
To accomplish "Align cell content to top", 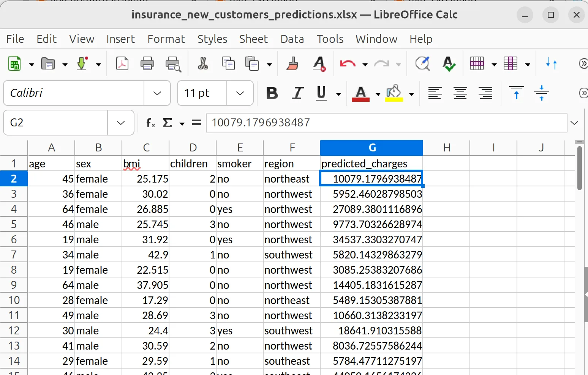I will (x=517, y=93).
